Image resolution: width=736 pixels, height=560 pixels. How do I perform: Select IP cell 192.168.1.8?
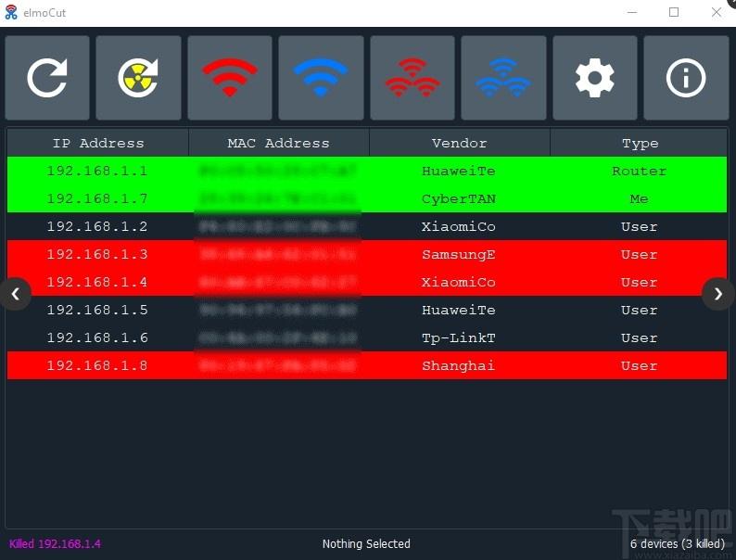(97, 365)
